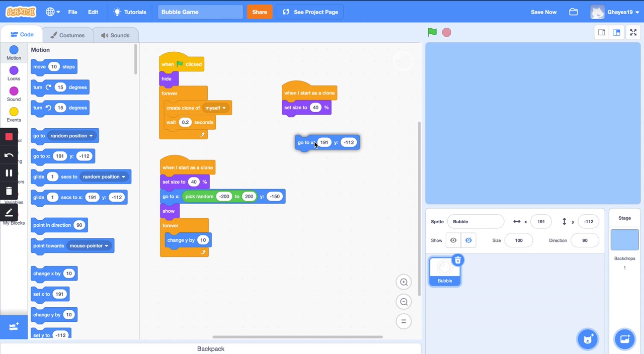Enter full screen stage mode
The height and width of the screenshot is (354, 644).
point(633,32)
